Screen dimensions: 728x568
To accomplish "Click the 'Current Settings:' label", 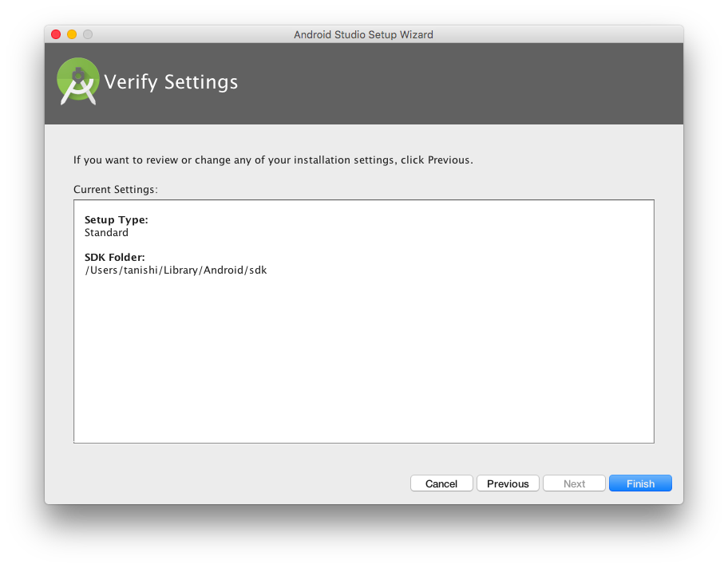I will click(116, 189).
